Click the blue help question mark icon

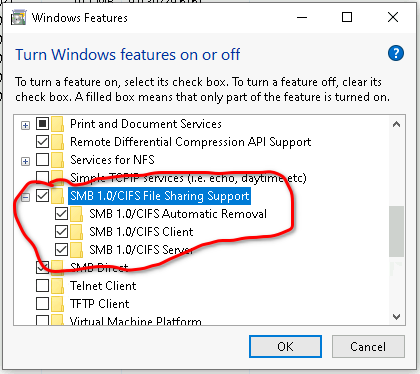(x=396, y=53)
